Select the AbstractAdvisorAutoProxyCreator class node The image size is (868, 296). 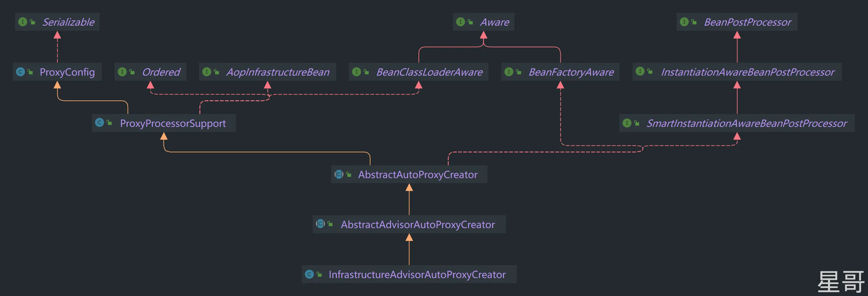417,225
